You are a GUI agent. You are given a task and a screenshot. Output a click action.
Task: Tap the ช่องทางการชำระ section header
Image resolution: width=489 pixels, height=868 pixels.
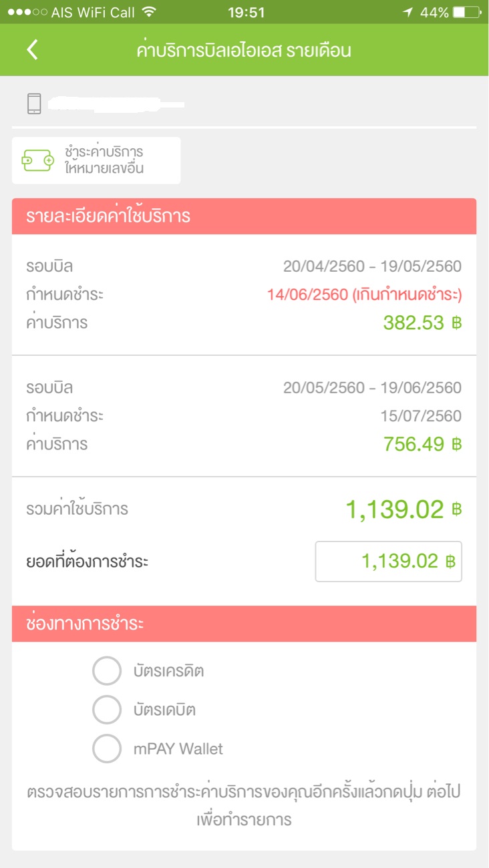pyautogui.click(x=244, y=624)
